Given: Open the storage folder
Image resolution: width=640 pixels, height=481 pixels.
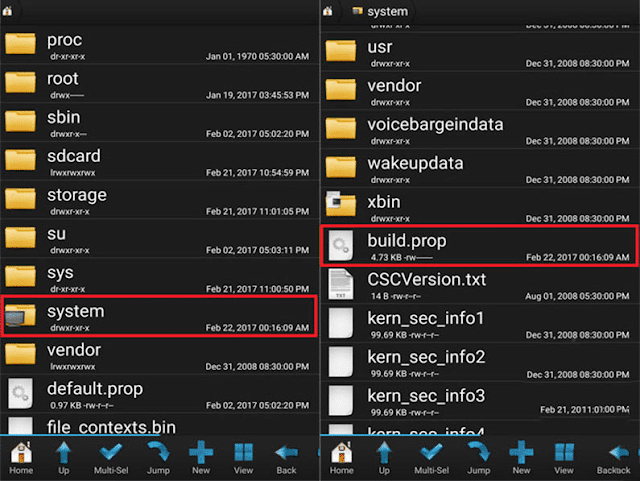Looking at the screenshot, I should point(160,200).
